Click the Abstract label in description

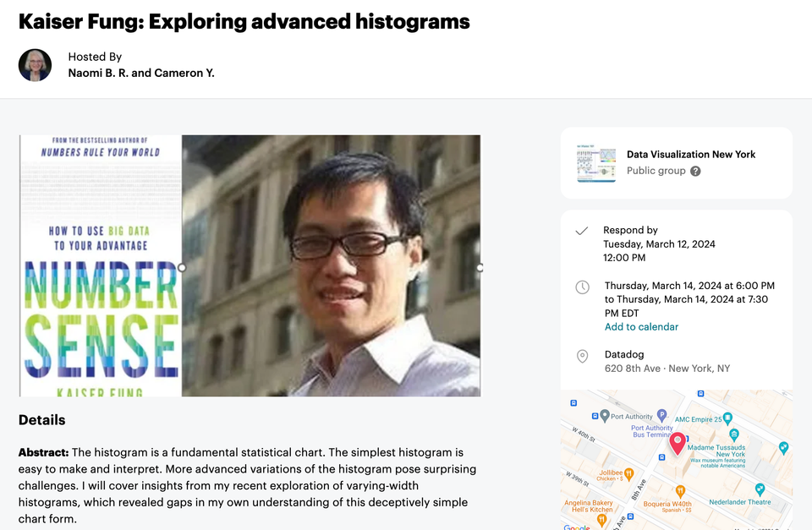[43, 452]
